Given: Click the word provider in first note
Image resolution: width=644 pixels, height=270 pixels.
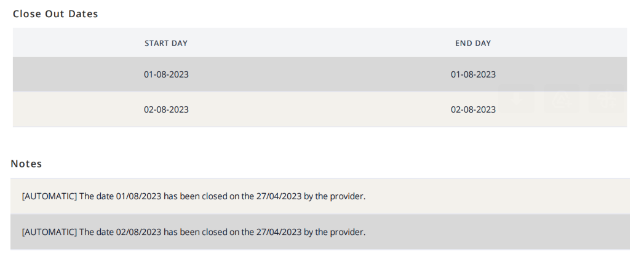Looking at the screenshot, I should 349,197.
